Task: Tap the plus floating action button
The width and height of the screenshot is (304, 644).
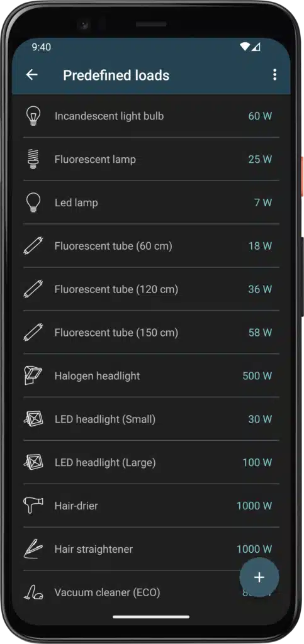Action: (259, 577)
